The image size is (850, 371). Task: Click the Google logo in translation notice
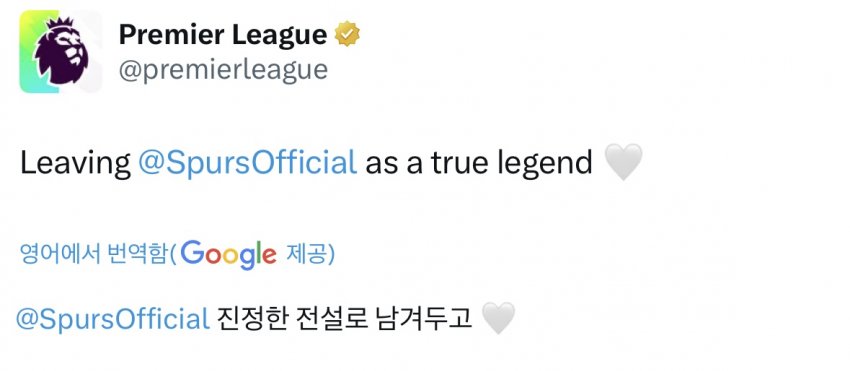(228, 255)
